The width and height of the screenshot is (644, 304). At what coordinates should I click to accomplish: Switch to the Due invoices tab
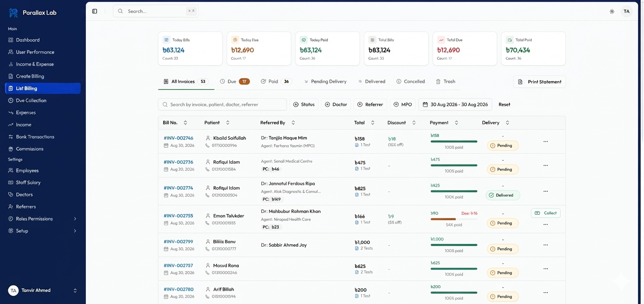click(x=234, y=81)
